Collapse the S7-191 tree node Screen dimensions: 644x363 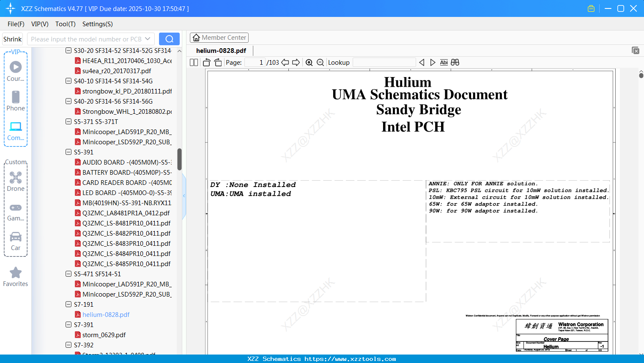(x=69, y=304)
